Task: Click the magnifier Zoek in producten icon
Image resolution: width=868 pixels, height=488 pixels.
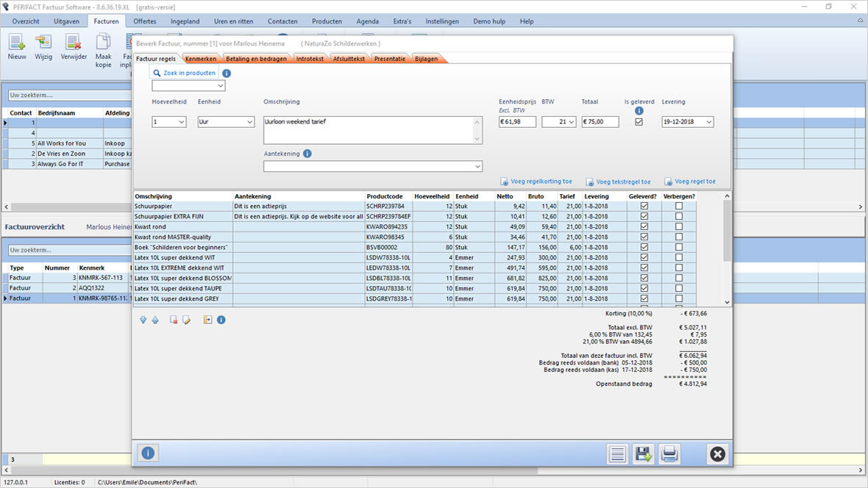Action: tap(157, 73)
